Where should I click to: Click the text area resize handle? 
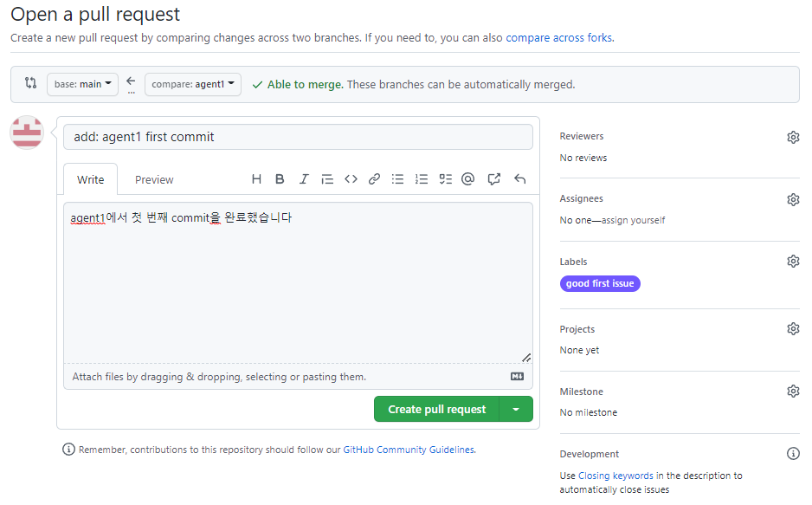(x=526, y=358)
